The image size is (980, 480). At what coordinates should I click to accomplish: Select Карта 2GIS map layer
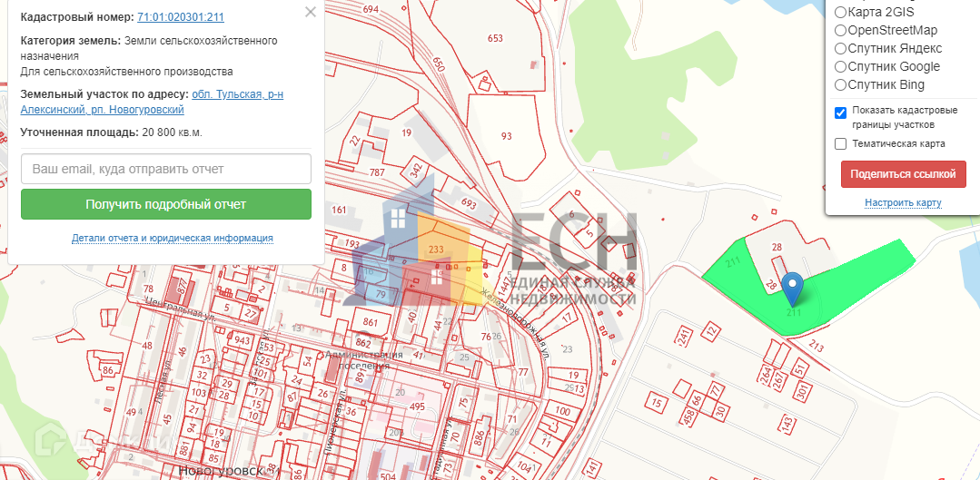coord(841,12)
